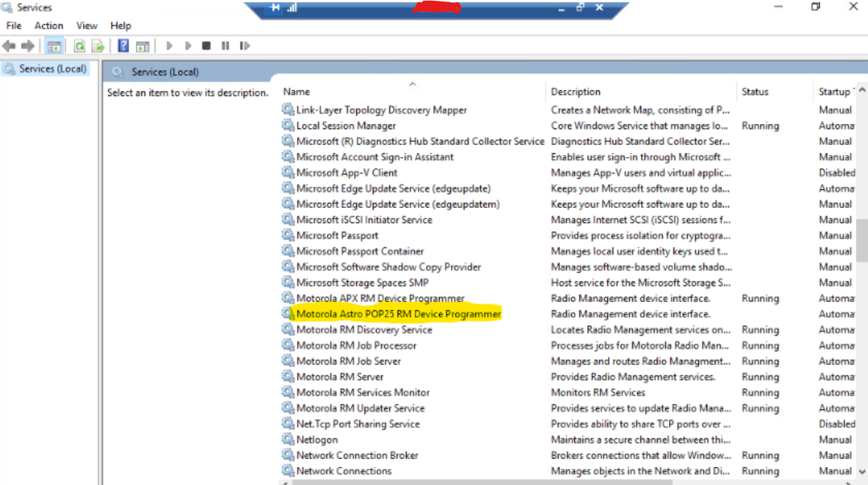The height and width of the screenshot is (485, 868).
Task: Click the gear icon beside Motorola RM Updater Service
Action: 288,408
